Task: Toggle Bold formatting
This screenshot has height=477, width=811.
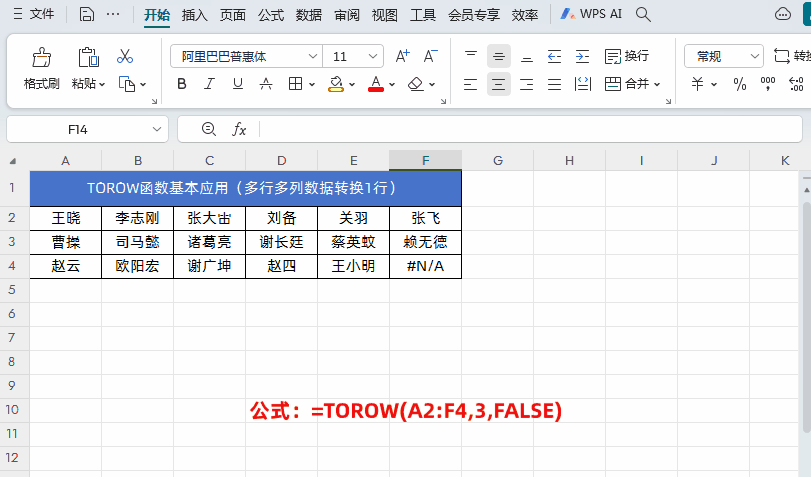Action: 182,84
